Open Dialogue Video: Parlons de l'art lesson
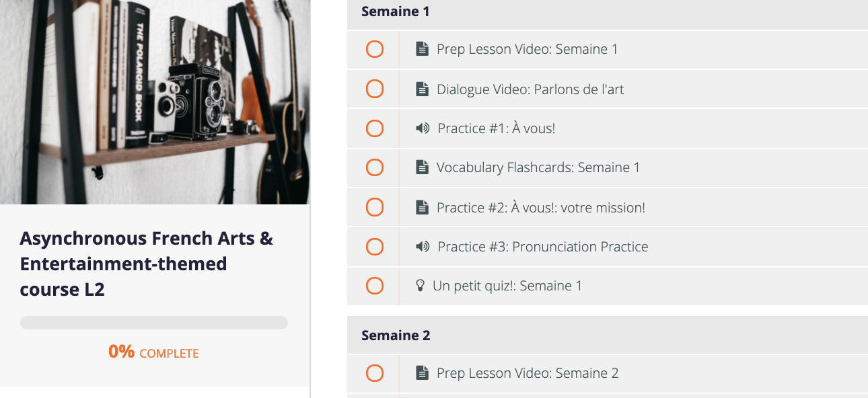 [530, 89]
